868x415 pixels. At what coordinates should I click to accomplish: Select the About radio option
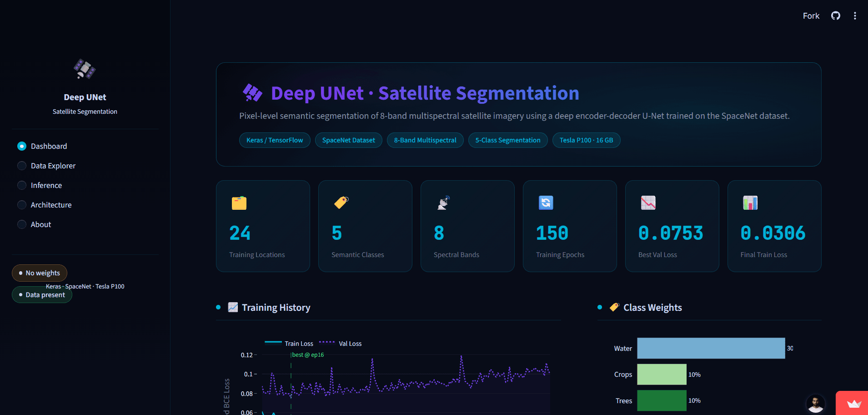(34, 224)
